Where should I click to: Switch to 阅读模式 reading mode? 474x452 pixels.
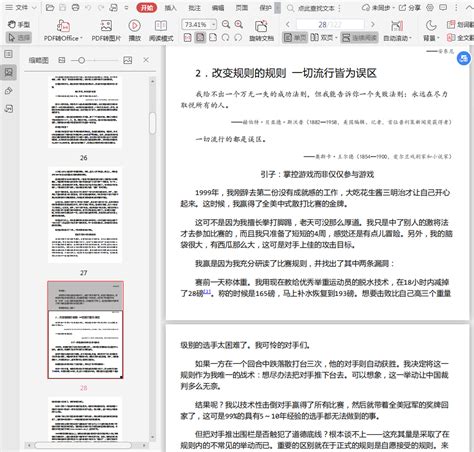tap(161, 30)
